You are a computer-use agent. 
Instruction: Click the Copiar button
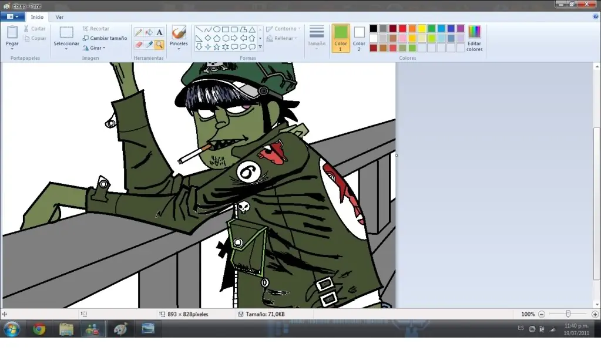pyautogui.click(x=35, y=38)
